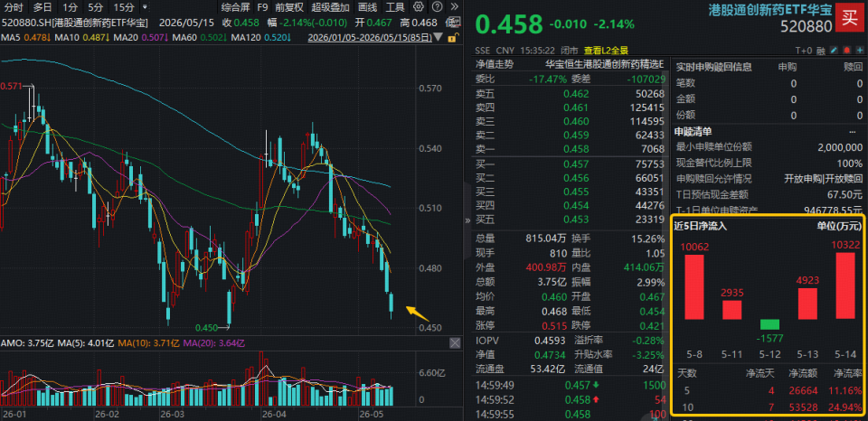Click 最小申赎单位份额 value 2,000,000
The image size is (868, 421).
[840, 147]
